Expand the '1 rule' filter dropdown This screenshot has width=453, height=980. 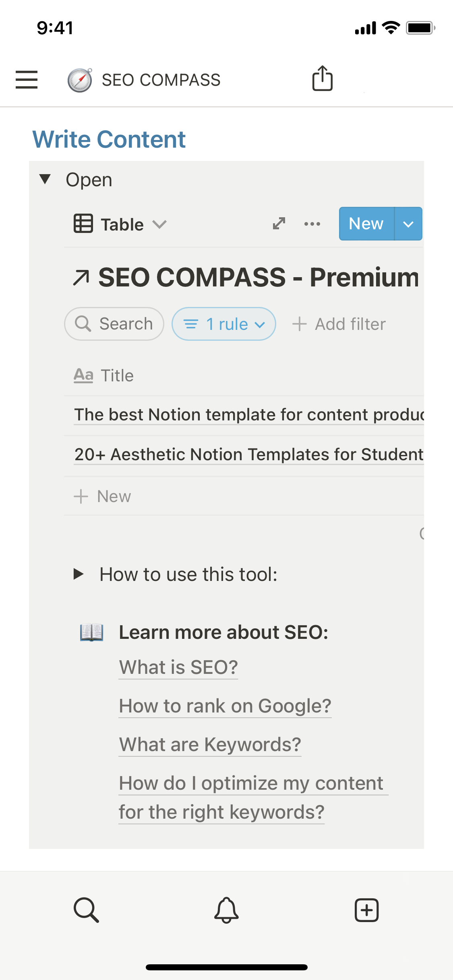tap(224, 324)
